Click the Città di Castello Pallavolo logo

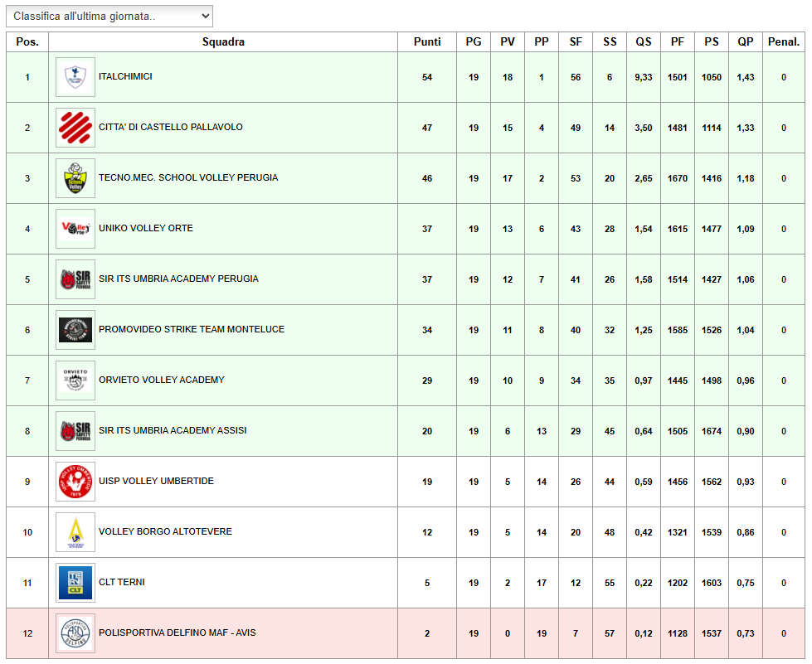pos(75,128)
